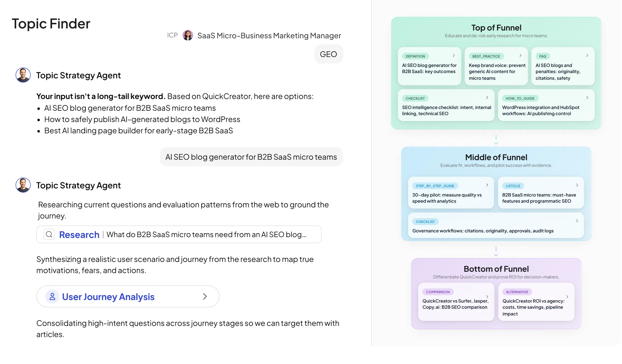Select the GEO chip
The width and height of the screenshot is (622, 364).
[329, 54]
